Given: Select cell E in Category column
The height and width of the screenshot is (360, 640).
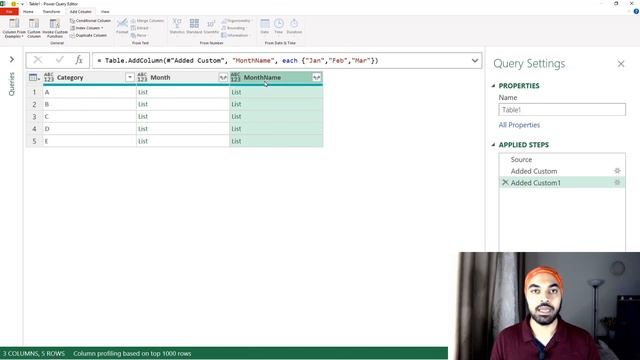Looking at the screenshot, I should point(89,141).
